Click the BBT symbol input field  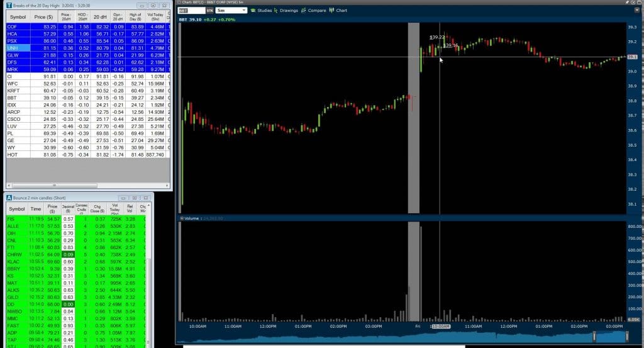click(x=192, y=10)
